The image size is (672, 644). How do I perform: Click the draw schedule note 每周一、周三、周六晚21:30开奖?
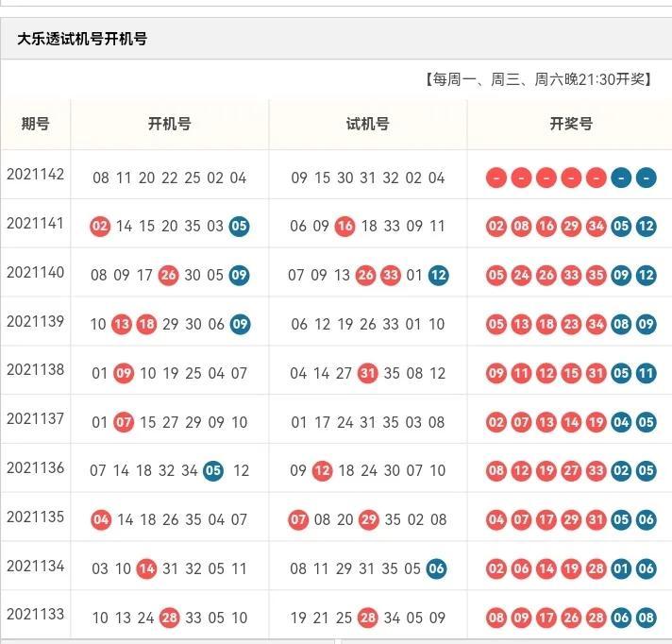tap(538, 79)
